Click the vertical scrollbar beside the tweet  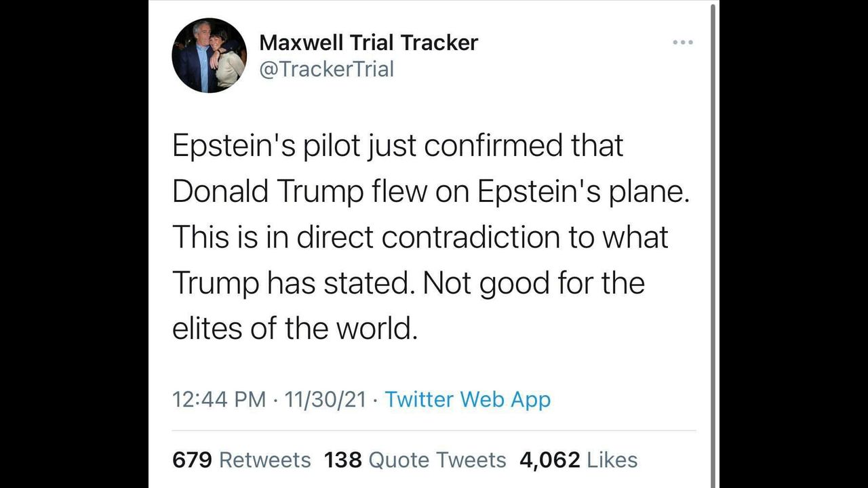[713, 244]
